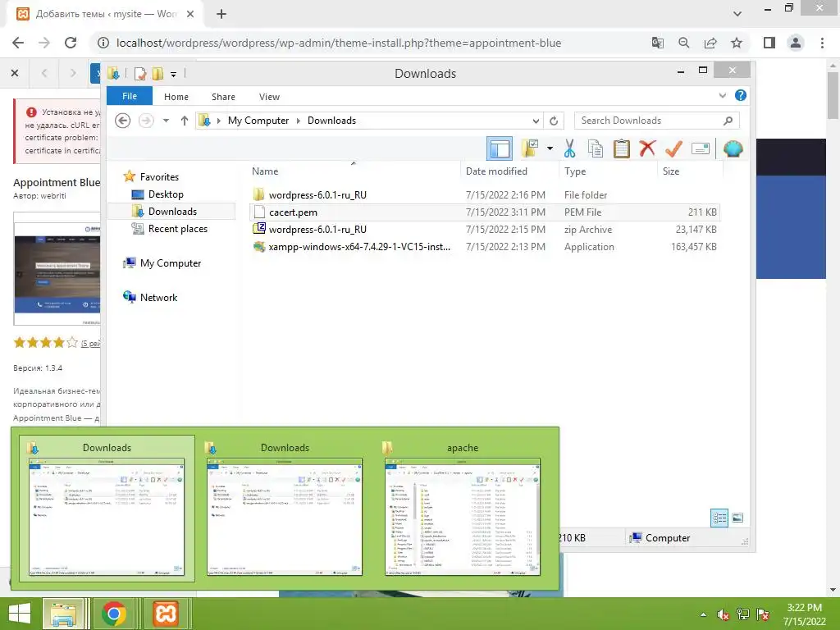840x630 pixels.
Task: Click Explorer Back arrow button
Action: (123, 121)
